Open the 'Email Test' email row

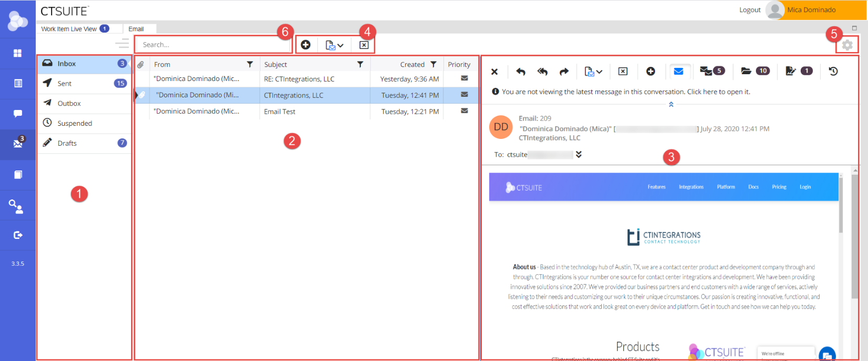pos(307,112)
